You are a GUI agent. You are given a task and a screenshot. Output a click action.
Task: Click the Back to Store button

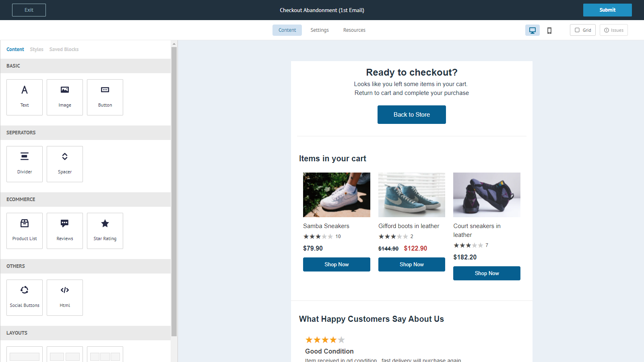pyautogui.click(x=412, y=115)
